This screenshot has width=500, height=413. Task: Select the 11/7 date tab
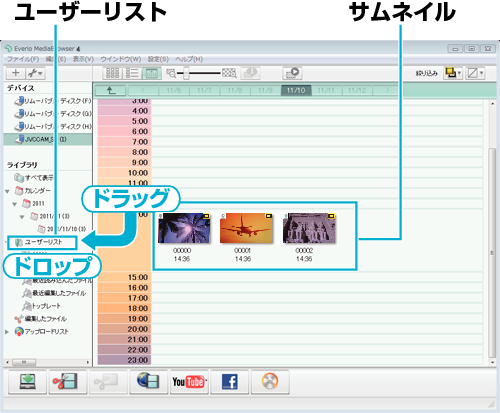tap(204, 90)
